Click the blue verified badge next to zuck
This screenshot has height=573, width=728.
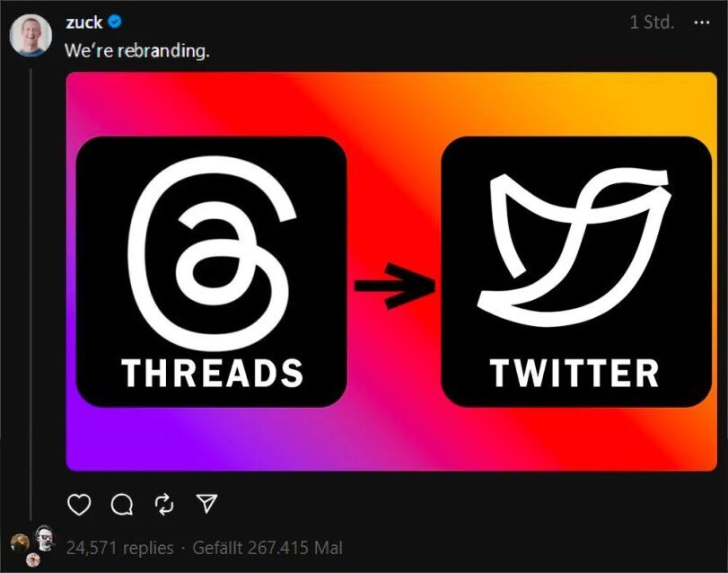(x=115, y=22)
